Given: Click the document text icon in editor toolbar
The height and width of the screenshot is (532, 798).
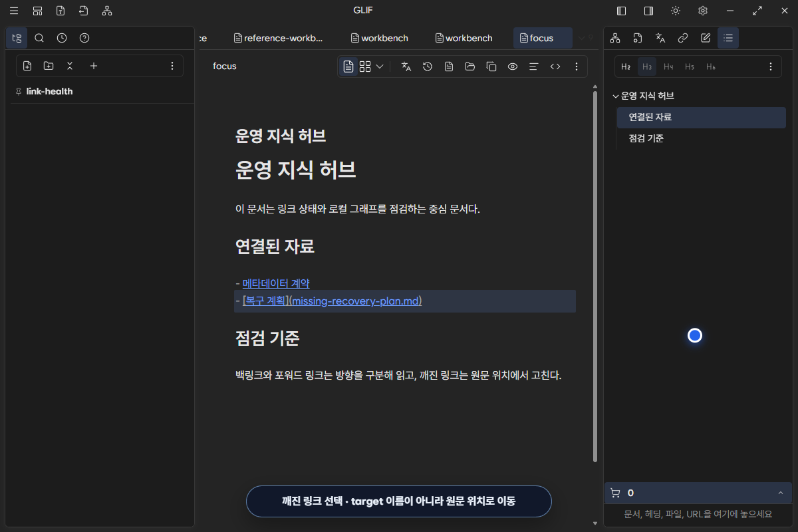Looking at the screenshot, I should coord(449,66).
